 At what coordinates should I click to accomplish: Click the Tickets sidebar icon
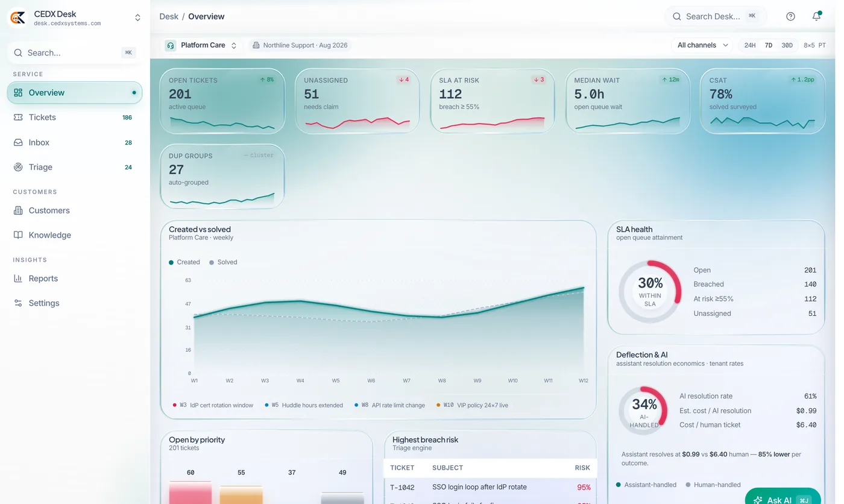(x=18, y=118)
